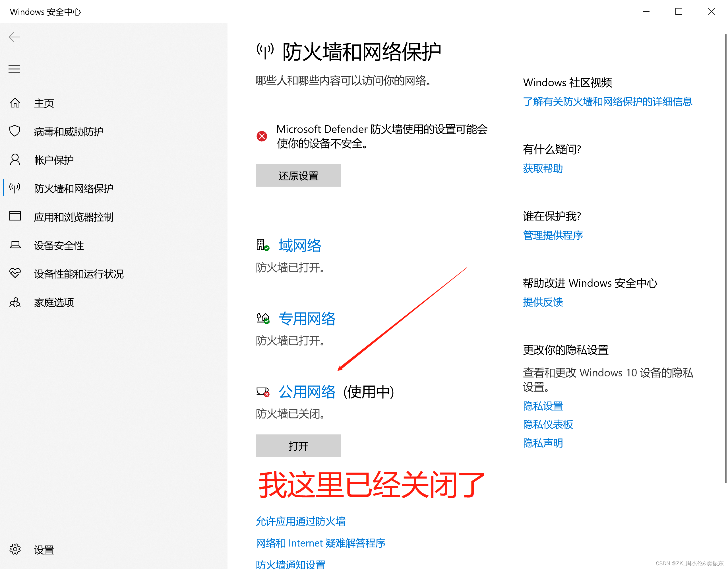This screenshot has height=569, width=728.
Task: Open 主页 in the sidebar
Action: pyautogui.click(x=44, y=103)
